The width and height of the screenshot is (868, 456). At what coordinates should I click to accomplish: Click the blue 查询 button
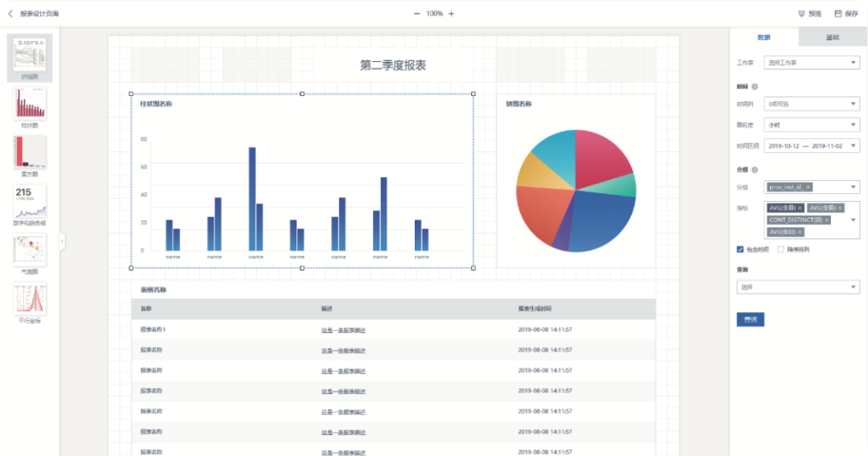[750, 320]
